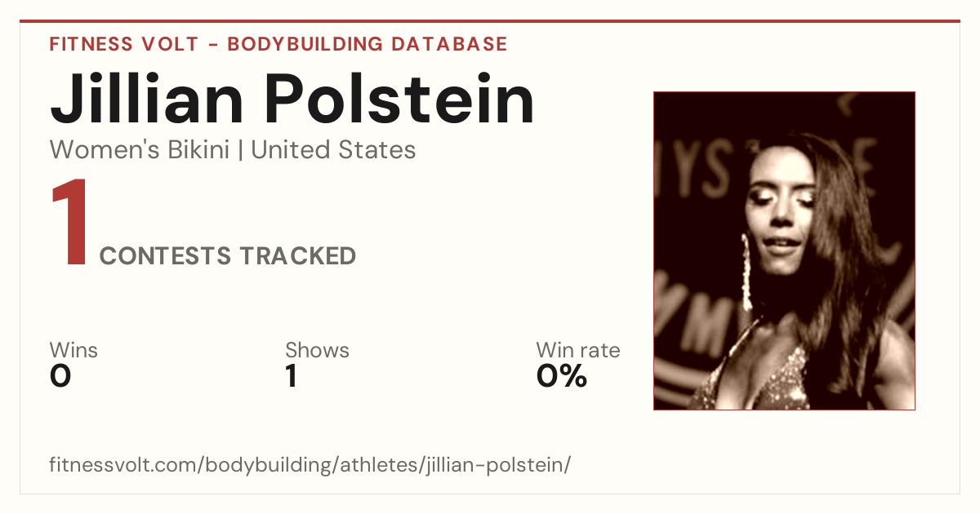Select the Shows stat label
Screen dimensions: 980x514
tap(317, 351)
